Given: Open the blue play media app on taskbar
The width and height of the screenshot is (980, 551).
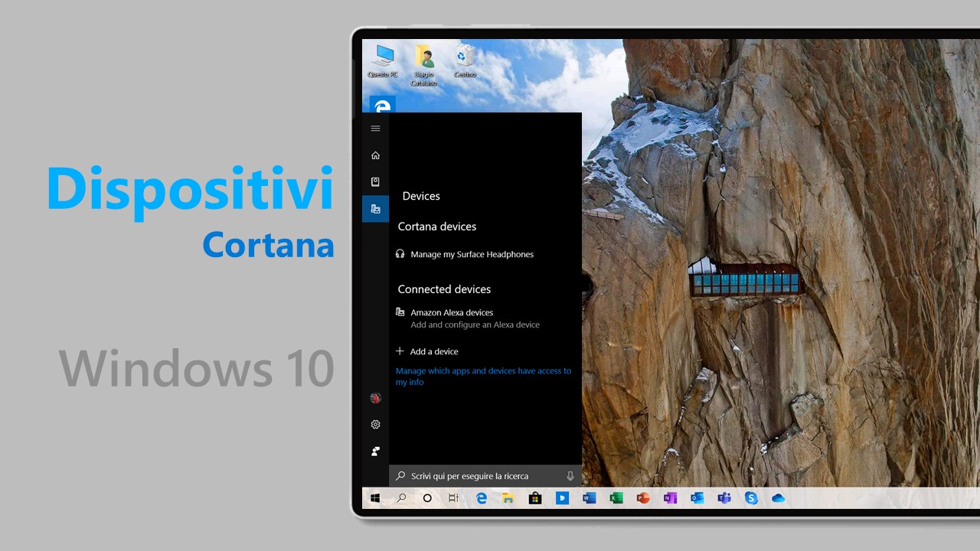Looking at the screenshot, I should [x=562, y=498].
